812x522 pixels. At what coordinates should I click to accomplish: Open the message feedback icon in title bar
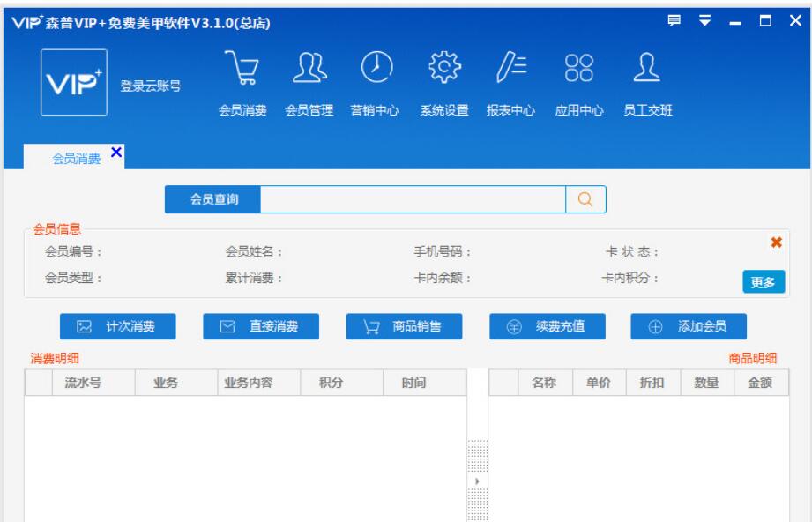[674, 20]
